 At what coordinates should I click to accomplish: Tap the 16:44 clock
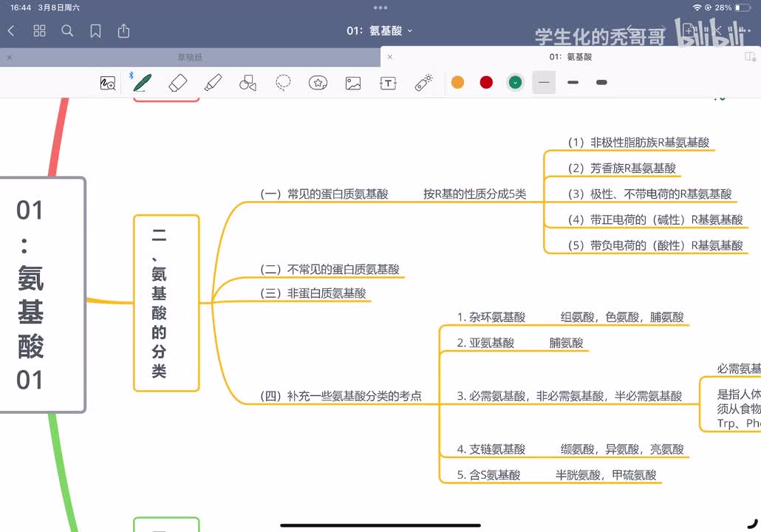coord(21,8)
